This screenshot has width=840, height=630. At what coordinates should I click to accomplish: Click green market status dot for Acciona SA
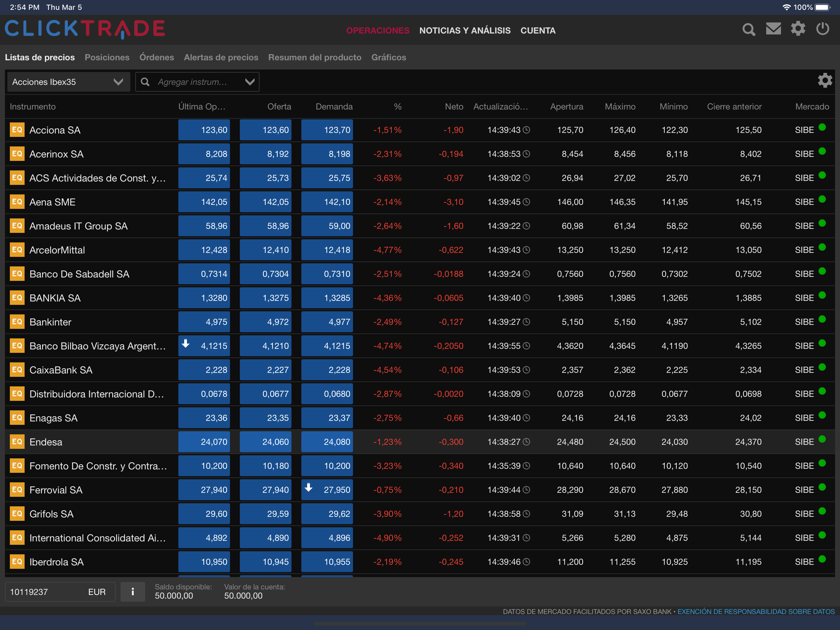(822, 127)
